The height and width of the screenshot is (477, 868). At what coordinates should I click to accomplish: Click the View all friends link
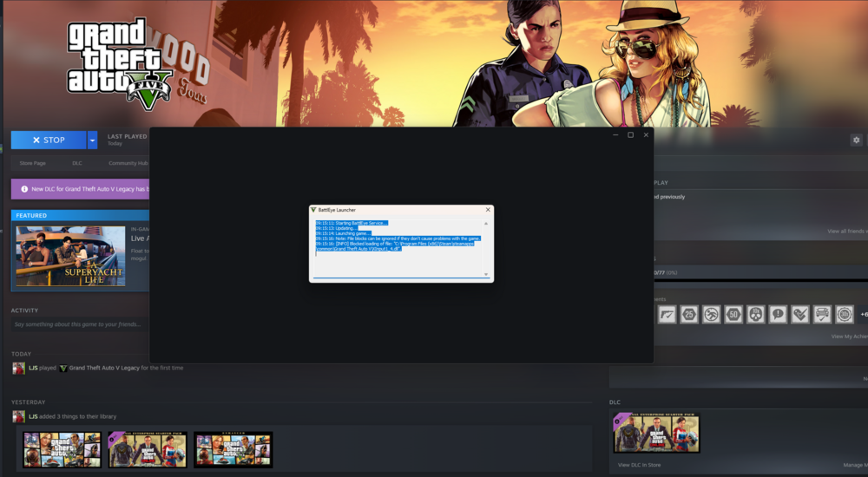click(847, 232)
